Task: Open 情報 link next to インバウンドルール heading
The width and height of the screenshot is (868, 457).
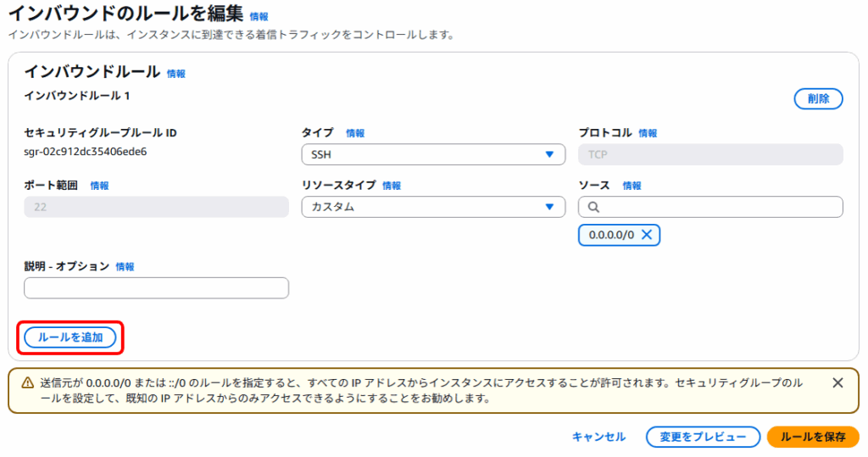Action: [x=176, y=74]
